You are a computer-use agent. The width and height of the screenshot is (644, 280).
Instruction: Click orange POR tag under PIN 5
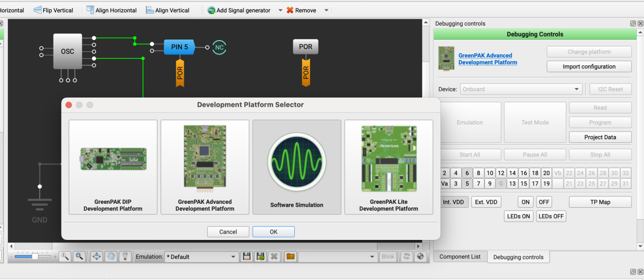[180, 73]
